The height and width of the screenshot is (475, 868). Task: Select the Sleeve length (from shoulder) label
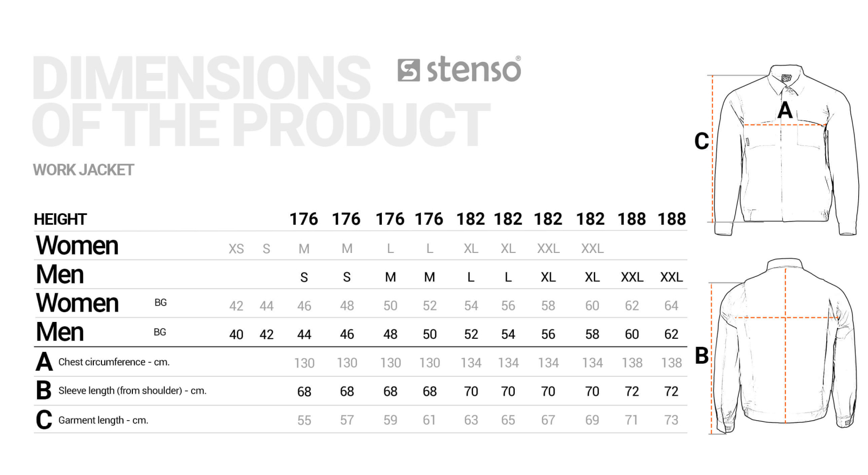click(132, 391)
